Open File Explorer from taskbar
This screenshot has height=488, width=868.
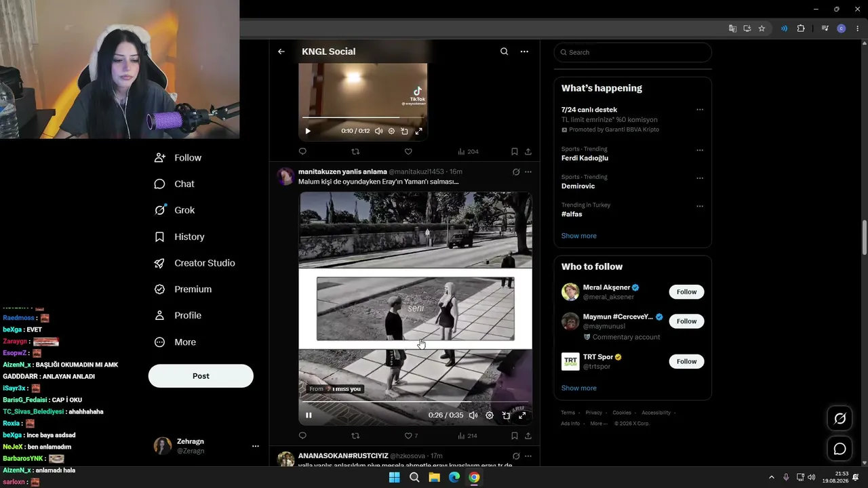[434, 478]
